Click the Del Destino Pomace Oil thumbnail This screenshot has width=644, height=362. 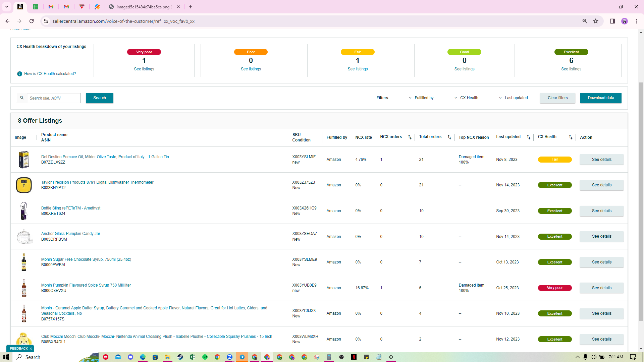pos(24,160)
